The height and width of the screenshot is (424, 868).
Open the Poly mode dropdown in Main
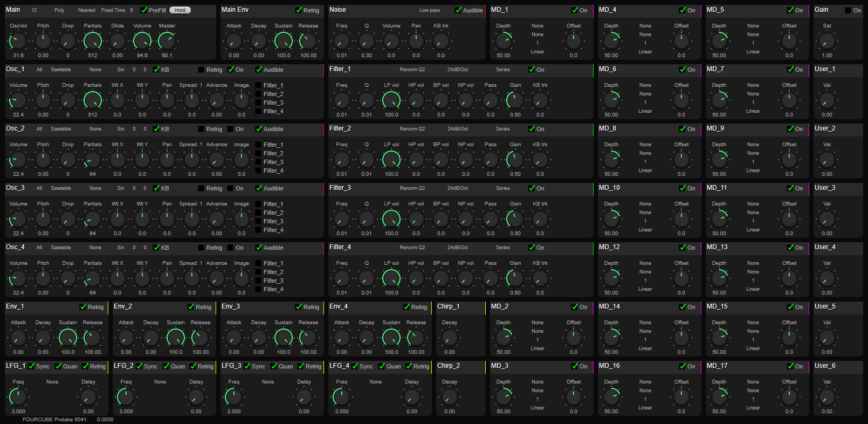tap(59, 10)
